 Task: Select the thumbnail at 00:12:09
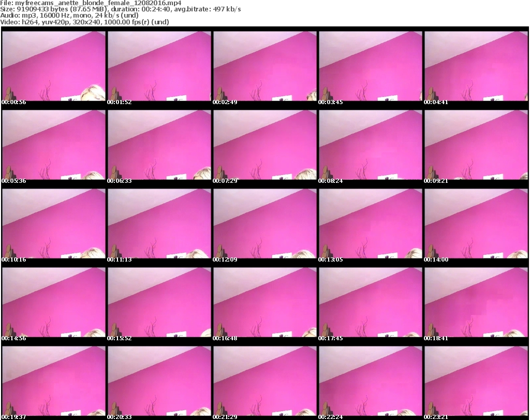click(x=264, y=224)
